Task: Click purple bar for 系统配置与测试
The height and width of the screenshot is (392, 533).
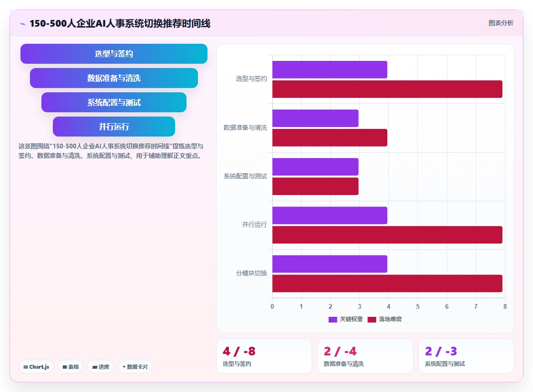Action: 316,167
